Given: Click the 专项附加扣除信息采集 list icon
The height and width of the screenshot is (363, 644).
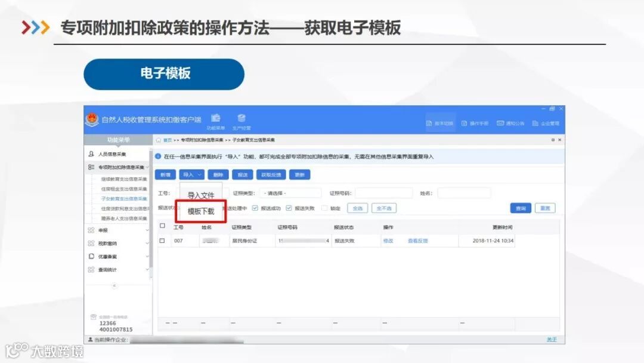Looking at the screenshot, I should point(91,167).
